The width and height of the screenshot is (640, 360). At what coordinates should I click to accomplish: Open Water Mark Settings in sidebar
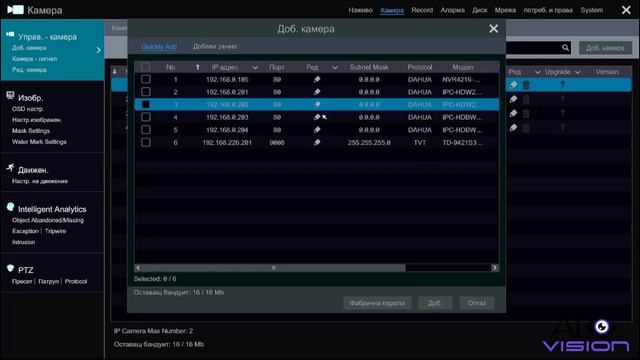pyautogui.click(x=39, y=142)
